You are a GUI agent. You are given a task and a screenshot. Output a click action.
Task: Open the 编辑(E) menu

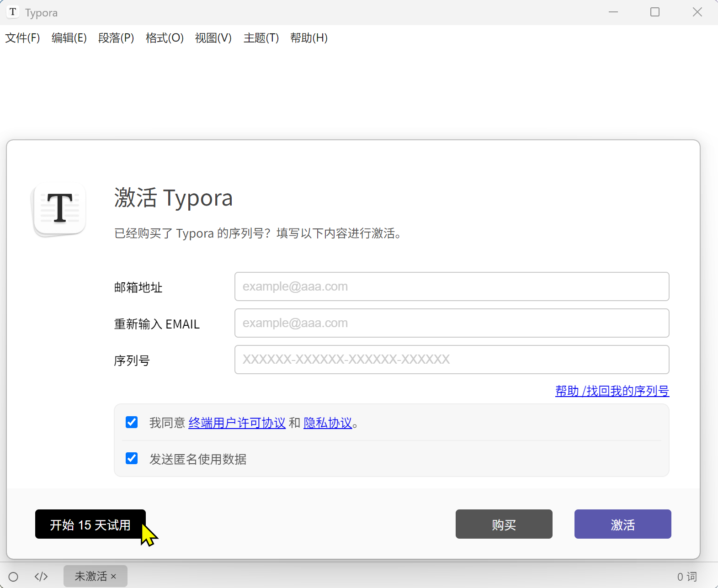click(69, 38)
